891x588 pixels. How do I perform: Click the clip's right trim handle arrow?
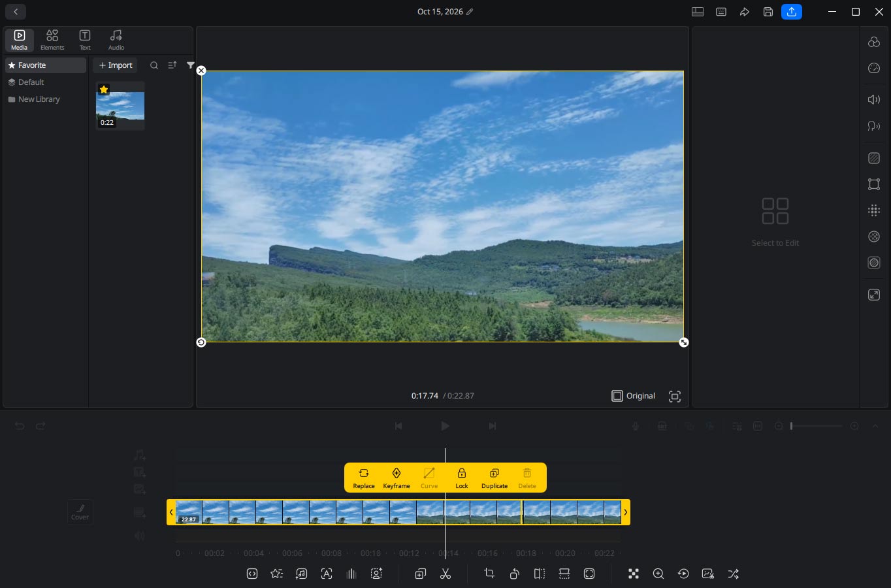tap(626, 512)
